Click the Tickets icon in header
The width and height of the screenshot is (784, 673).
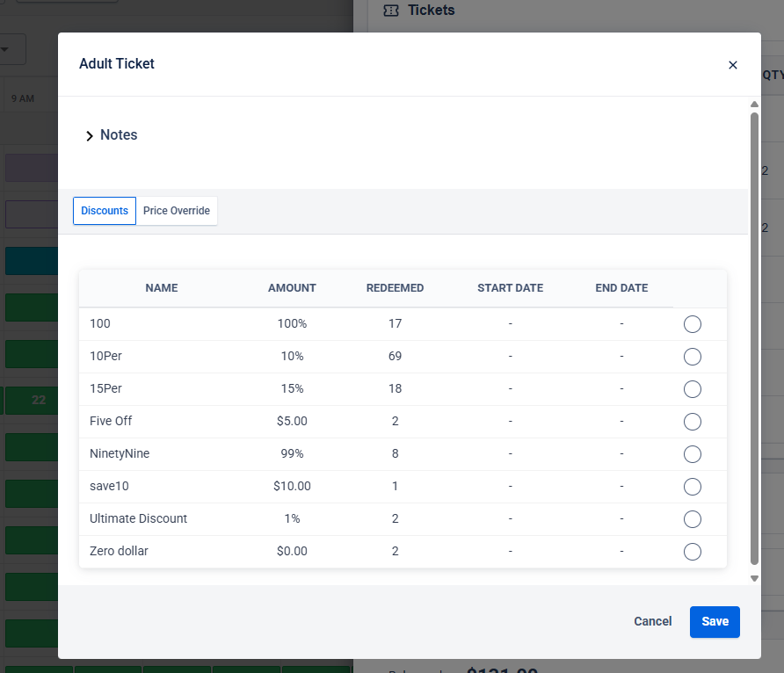tap(391, 11)
